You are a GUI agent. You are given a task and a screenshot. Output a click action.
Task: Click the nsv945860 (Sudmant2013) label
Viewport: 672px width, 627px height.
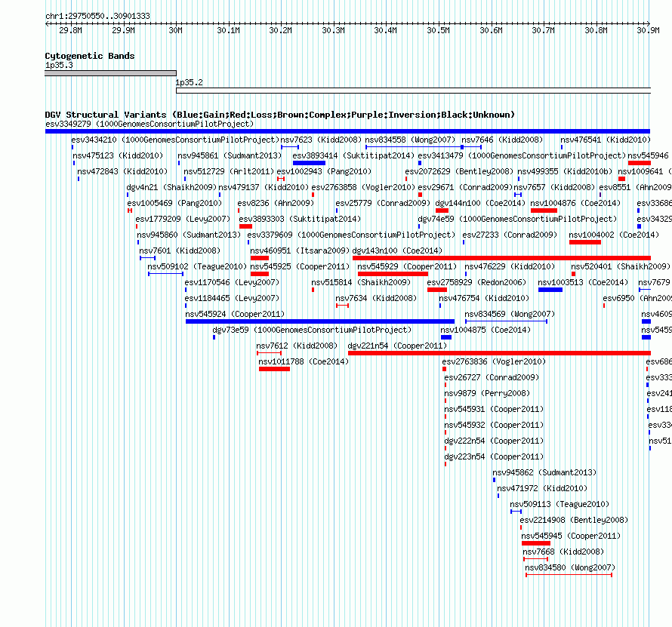pyautogui.click(x=189, y=235)
